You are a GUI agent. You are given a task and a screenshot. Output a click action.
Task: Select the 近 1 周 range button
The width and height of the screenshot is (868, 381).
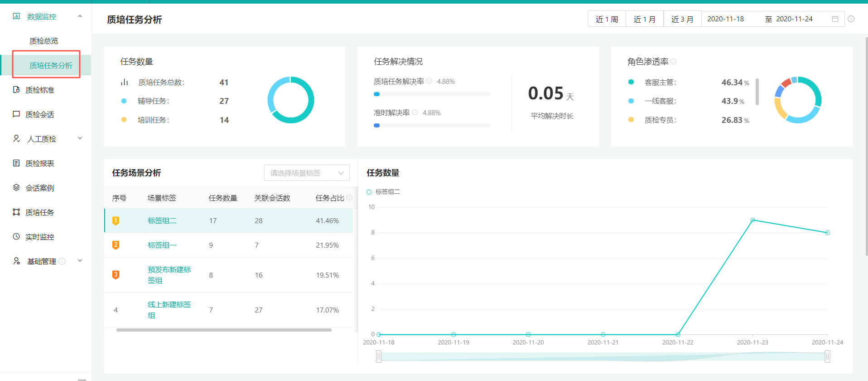pyautogui.click(x=607, y=19)
